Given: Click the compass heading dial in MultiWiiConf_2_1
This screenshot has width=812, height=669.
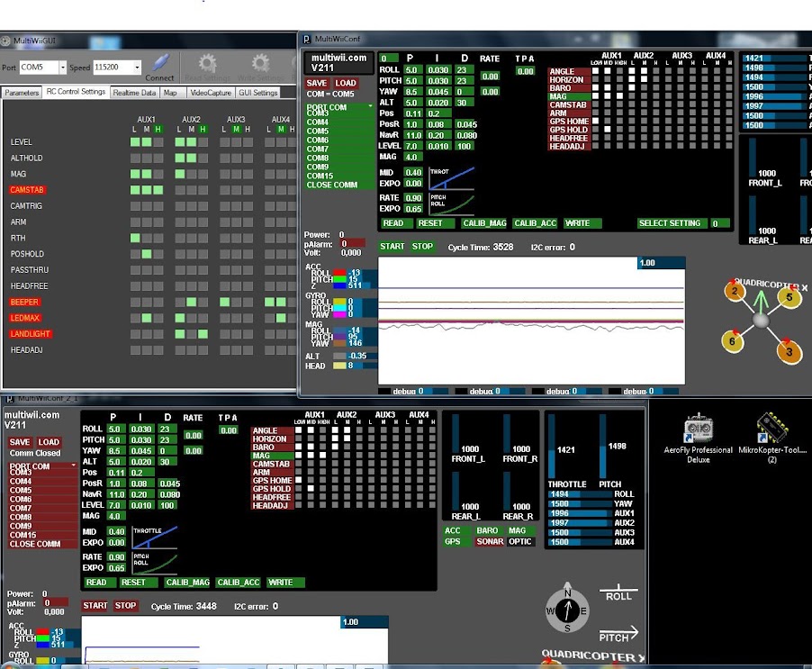Looking at the screenshot, I should click(x=567, y=611).
